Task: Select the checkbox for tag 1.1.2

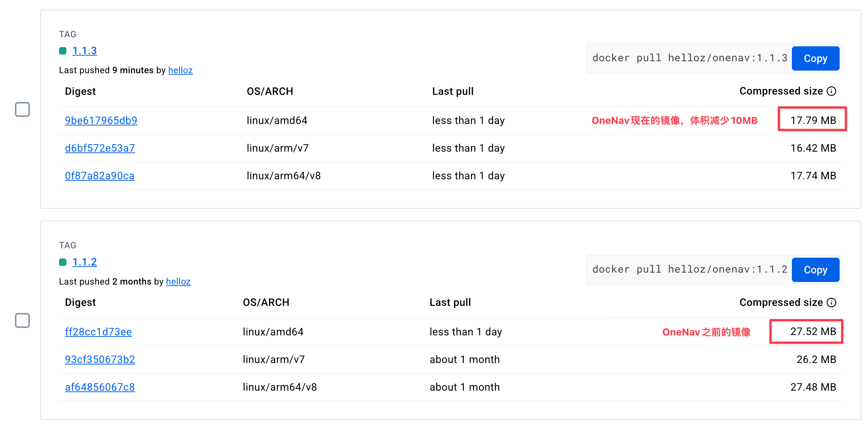Action: click(x=22, y=320)
